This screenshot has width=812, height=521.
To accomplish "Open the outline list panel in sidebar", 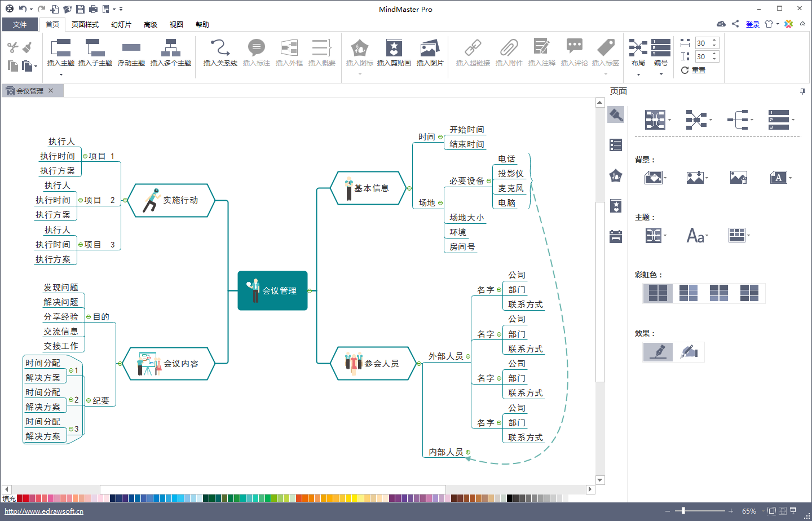I will [x=616, y=145].
